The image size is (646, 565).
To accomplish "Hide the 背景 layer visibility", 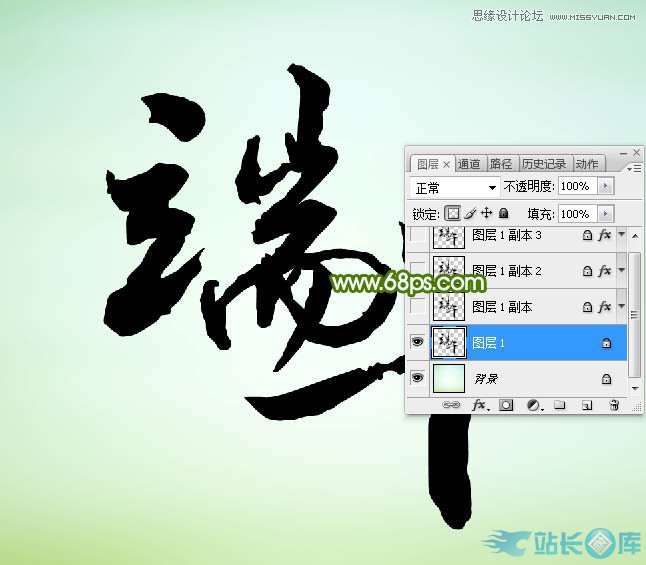I will (x=417, y=378).
